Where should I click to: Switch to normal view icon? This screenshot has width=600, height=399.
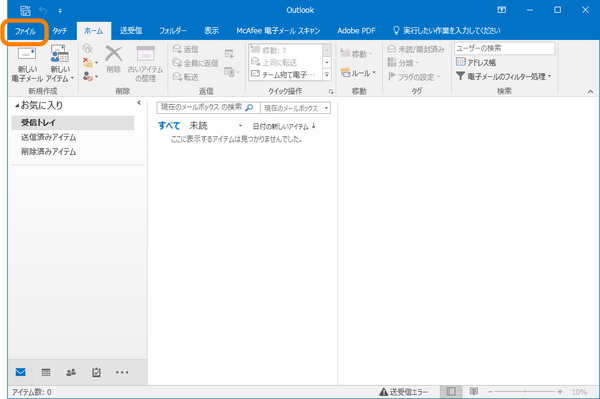451,391
